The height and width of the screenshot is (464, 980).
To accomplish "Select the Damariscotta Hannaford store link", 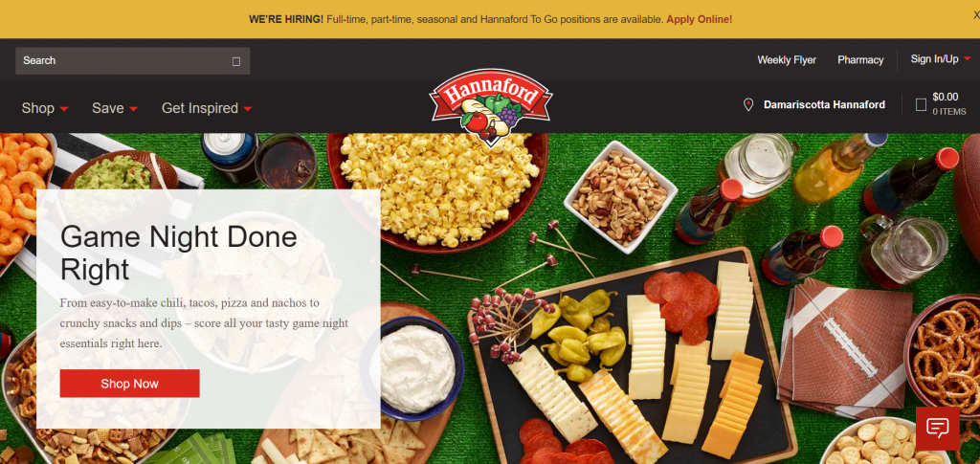I will click(x=824, y=105).
